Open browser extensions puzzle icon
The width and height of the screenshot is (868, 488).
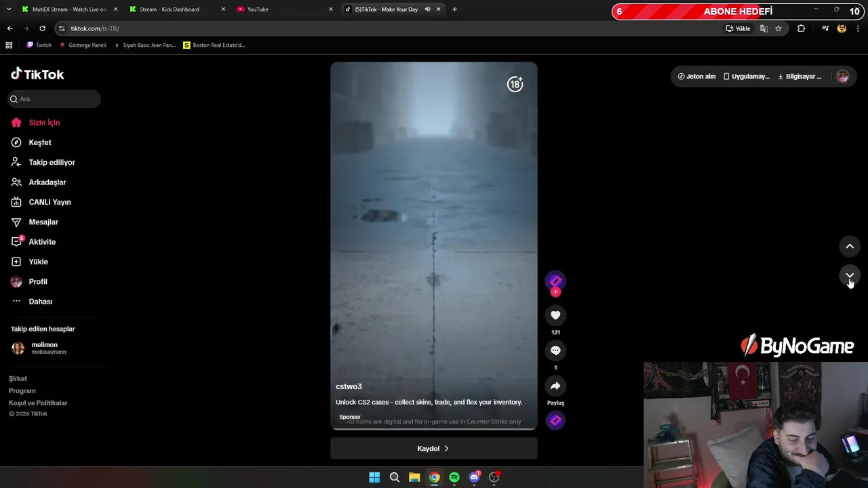(x=802, y=28)
